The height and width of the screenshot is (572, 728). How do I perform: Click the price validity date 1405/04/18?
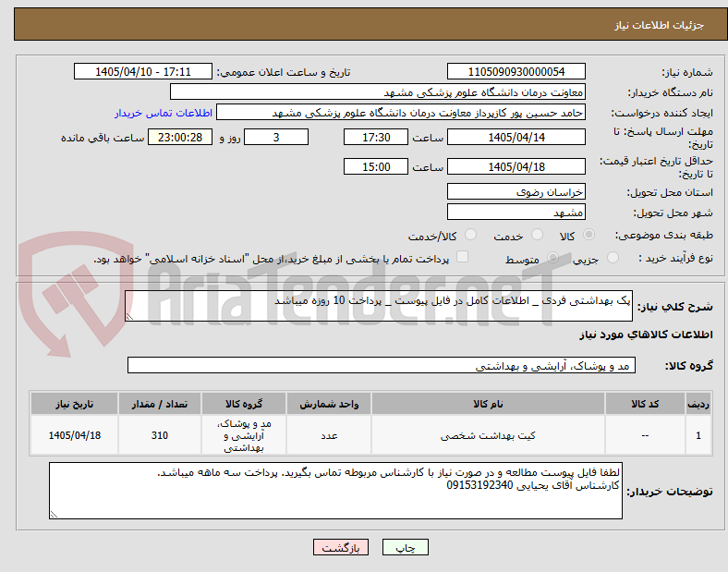[516, 166]
